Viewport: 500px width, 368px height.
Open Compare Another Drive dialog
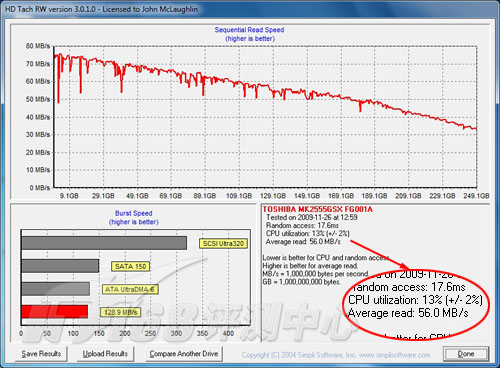(x=184, y=354)
